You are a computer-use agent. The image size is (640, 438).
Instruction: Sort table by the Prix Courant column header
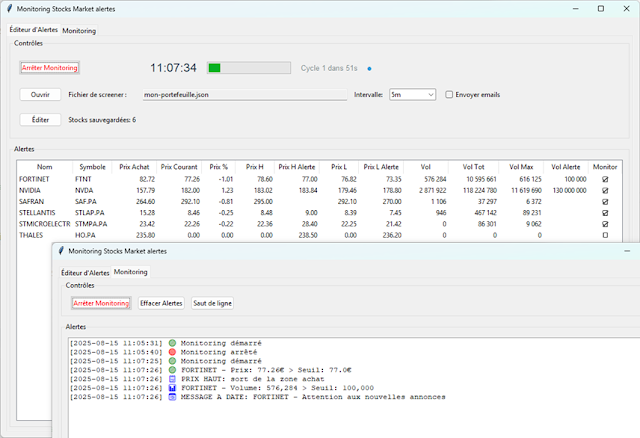click(x=180, y=166)
